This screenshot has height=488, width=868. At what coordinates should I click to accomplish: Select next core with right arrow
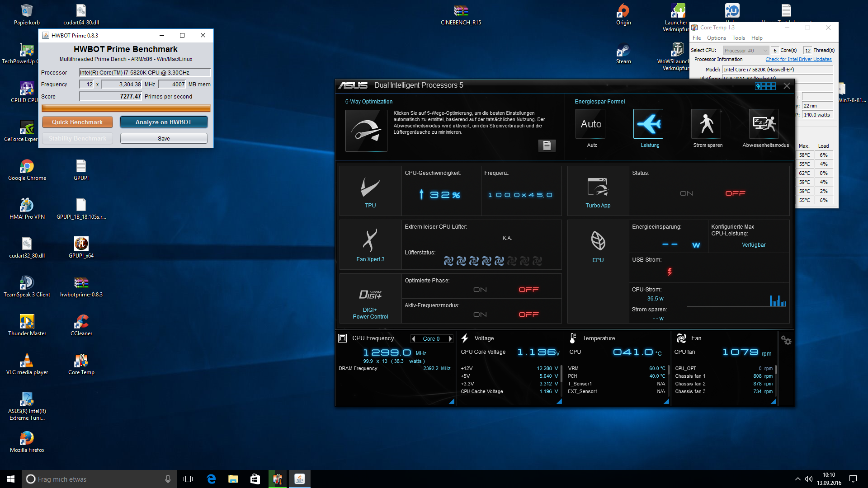pos(450,338)
